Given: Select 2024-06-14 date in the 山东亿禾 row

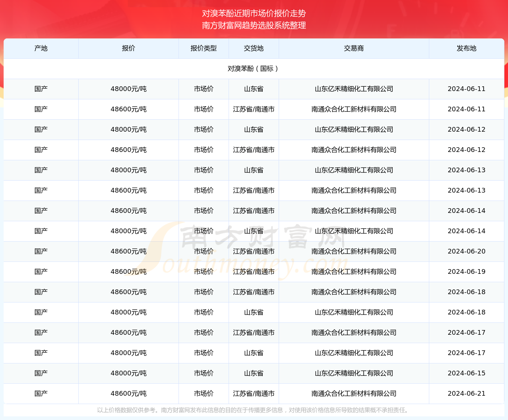Looking at the screenshot, I should click(x=466, y=231).
